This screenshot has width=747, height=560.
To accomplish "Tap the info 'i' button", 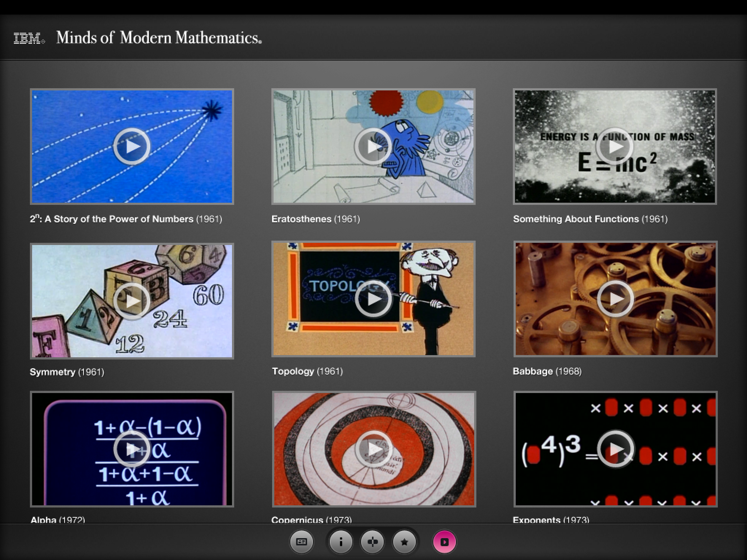I will click(341, 542).
